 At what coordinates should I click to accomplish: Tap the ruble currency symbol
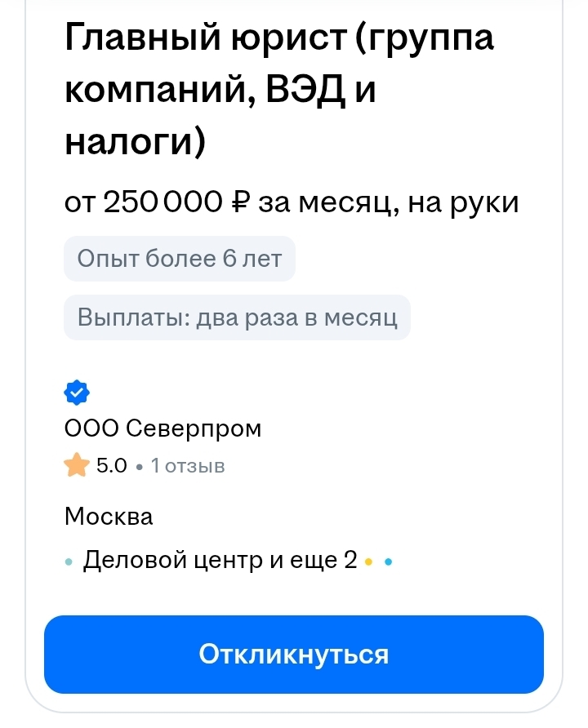tap(240, 202)
